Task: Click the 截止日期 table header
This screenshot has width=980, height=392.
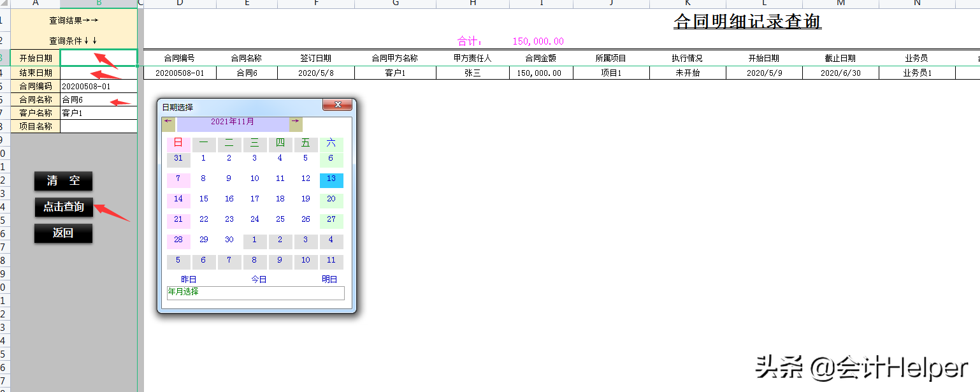Action: point(841,58)
